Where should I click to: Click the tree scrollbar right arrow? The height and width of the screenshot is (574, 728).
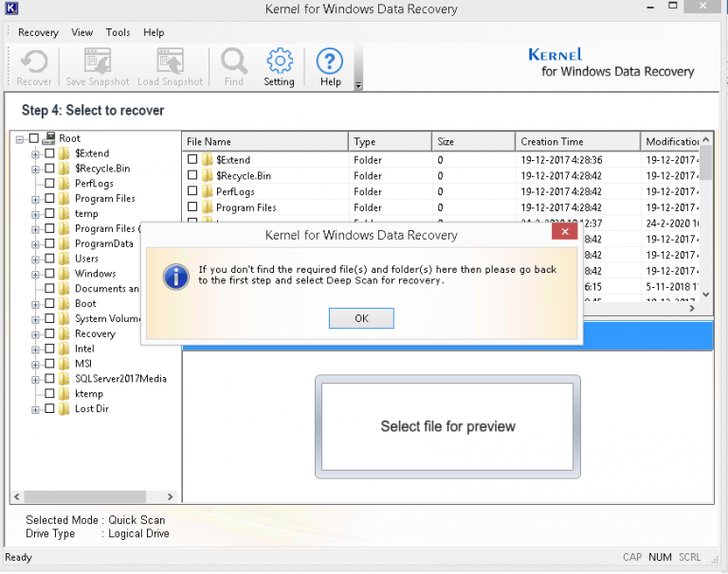[170, 496]
